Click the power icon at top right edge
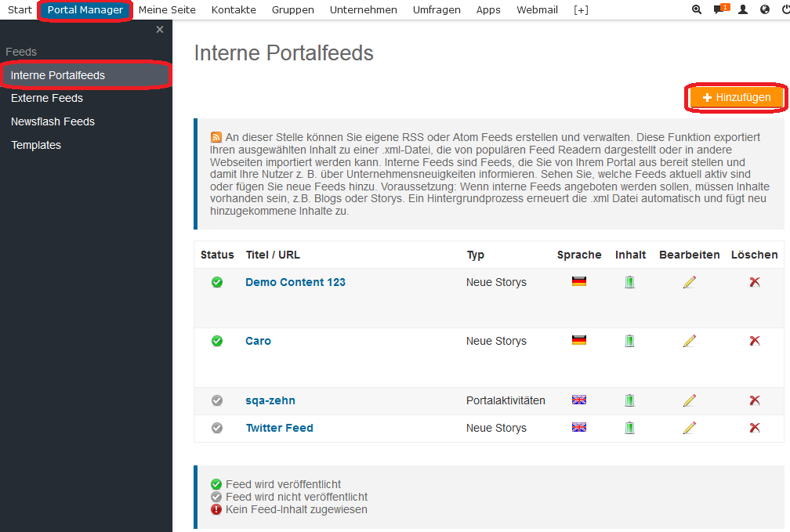Image resolution: width=790 pixels, height=532 pixels. coord(786,9)
